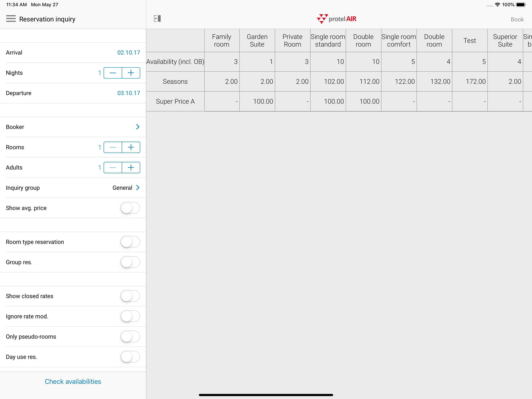
Task: Increase Adults count with plus icon
Action: pos(131,168)
